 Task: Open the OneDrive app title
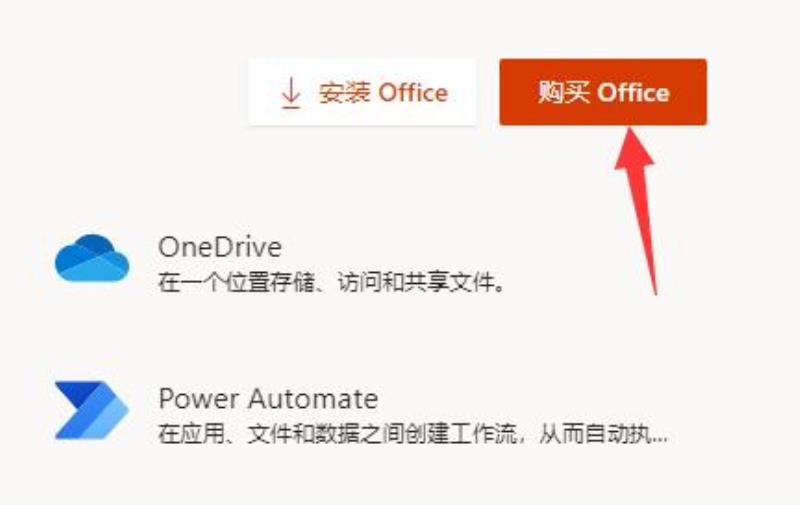(x=220, y=247)
